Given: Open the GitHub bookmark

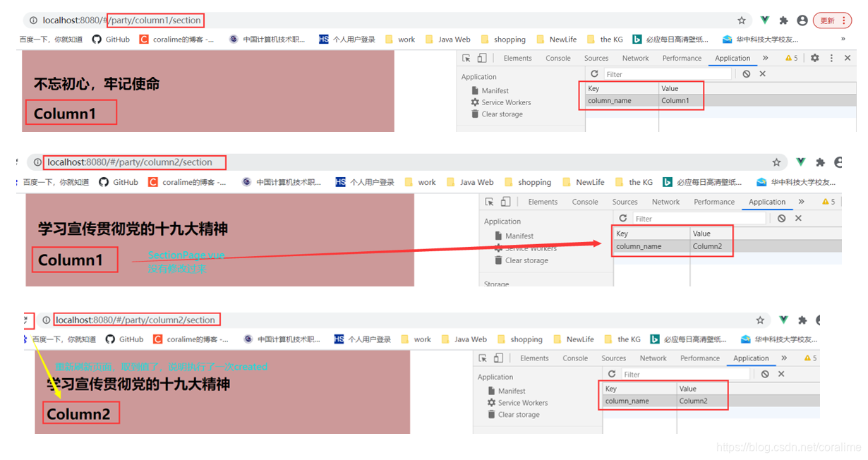Looking at the screenshot, I should coord(111,39).
